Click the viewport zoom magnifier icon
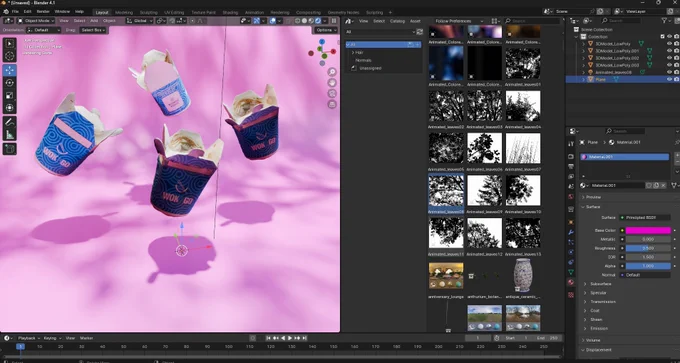This screenshot has height=363, width=680. [x=332, y=72]
